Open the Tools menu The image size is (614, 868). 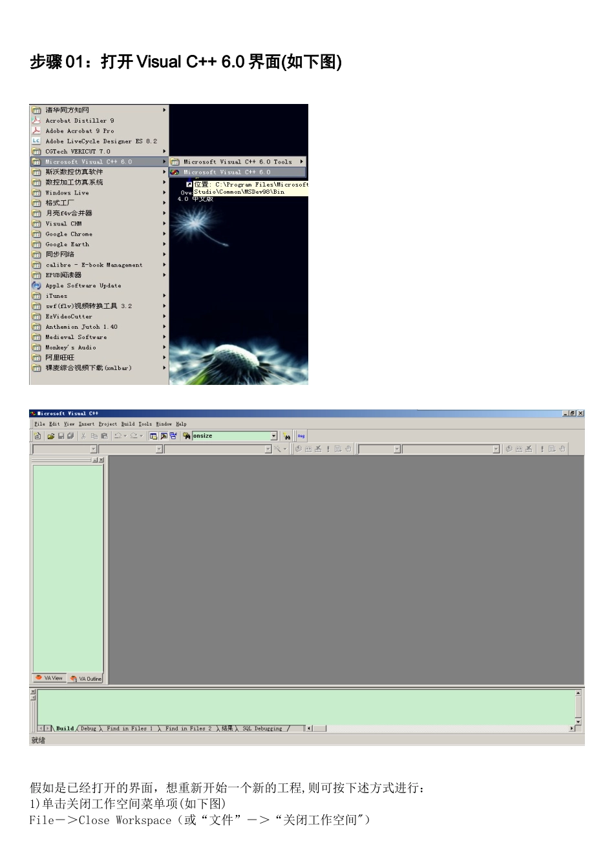tap(145, 424)
